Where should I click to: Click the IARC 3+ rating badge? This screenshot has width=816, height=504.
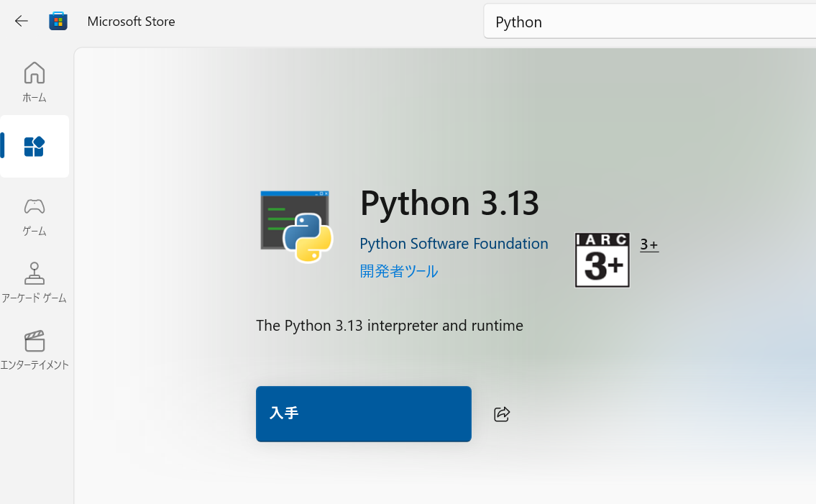(602, 260)
